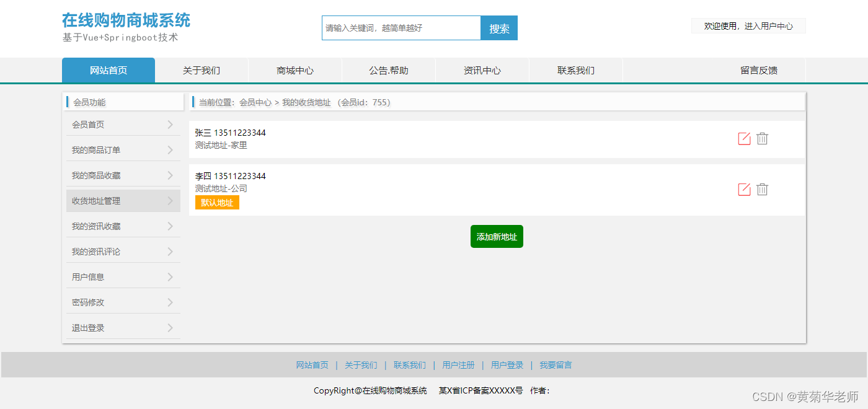868x409 pixels.
Task: Click the 在线购物商城系统 site title
Action: click(126, 20)
